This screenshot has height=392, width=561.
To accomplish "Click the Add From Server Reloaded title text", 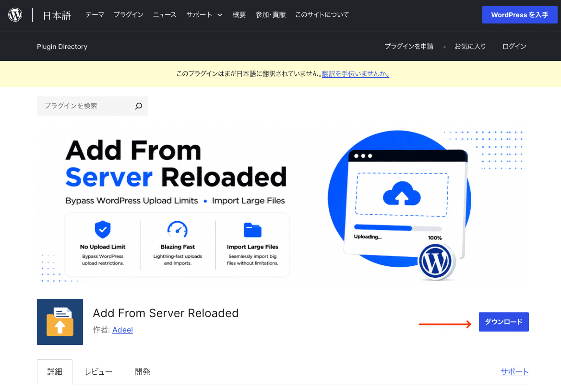I will pyautogui.click(x=166, y=313).
